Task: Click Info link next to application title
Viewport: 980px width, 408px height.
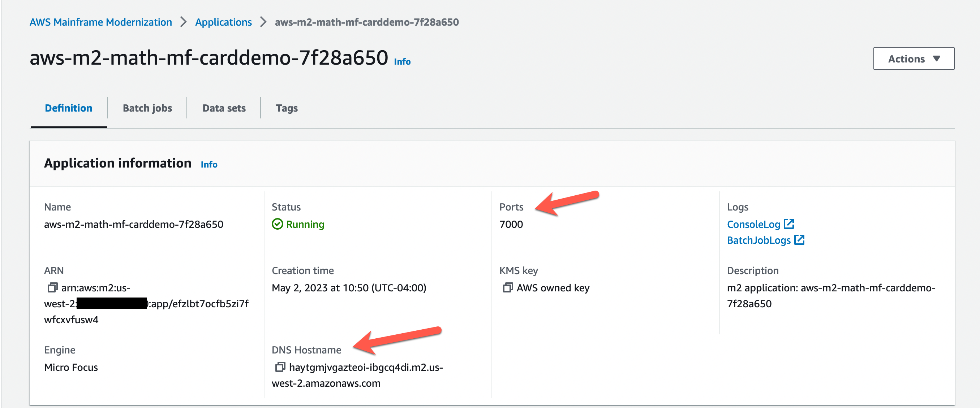Action: (402, 62)
